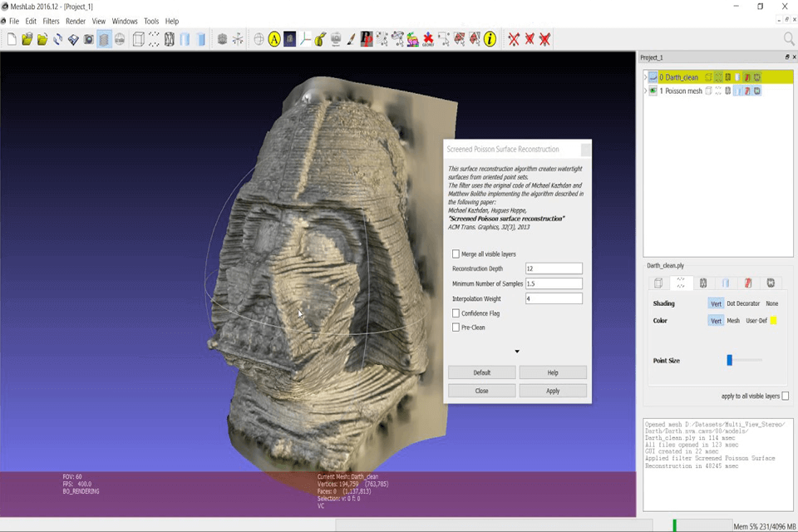The height and width of the screenshot is (532, 798).
Task: Float the Project_1 layer panel
Action: (787, 57)
